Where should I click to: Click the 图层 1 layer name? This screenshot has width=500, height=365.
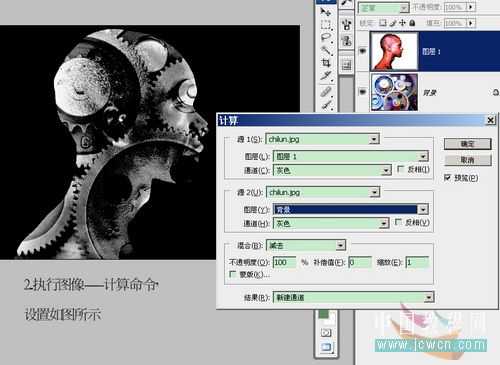pos(431,52)
